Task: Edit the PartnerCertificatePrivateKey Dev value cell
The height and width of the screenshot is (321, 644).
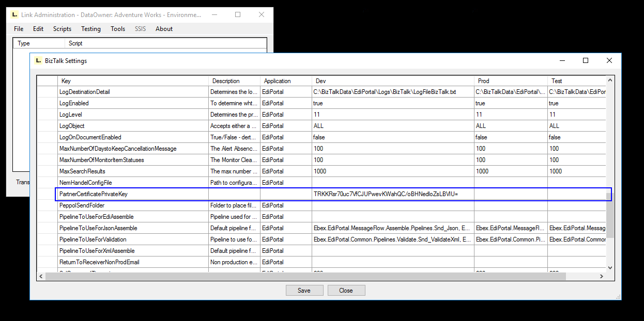Action: click(393, 194)
